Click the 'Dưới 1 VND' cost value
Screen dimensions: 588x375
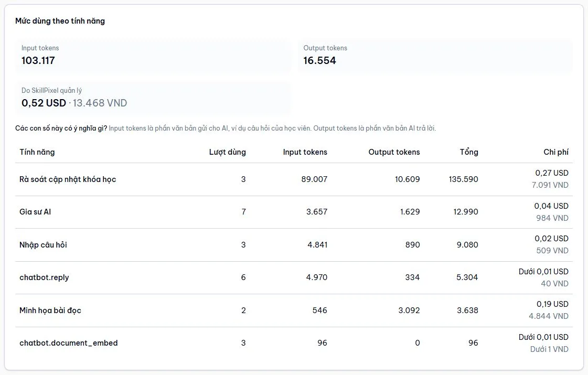coord(549,349)
